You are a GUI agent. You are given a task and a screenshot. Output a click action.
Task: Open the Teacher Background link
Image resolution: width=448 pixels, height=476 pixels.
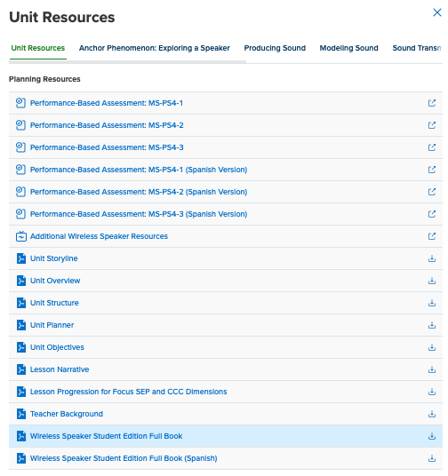[x=67, y=414]
